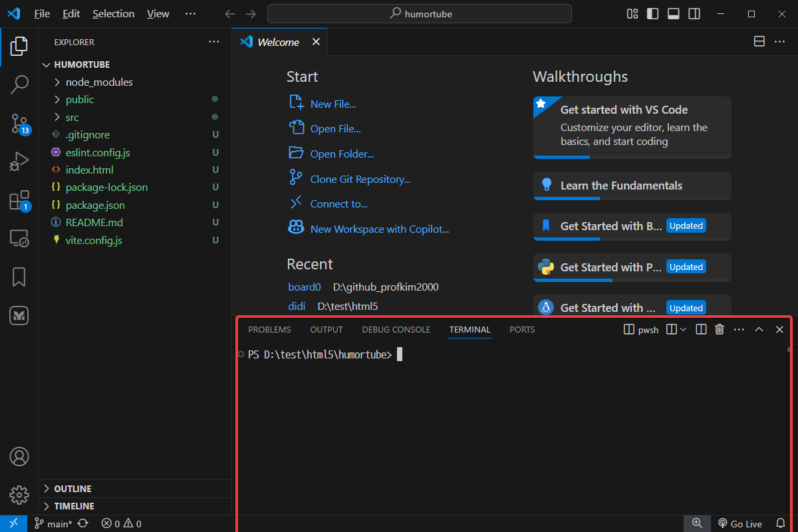Image resolution: width=798 pixels, height=532 pixels.
Task: Toggle the primary side bar layout button
Action: pyautogui.click(x=652, y=14)
